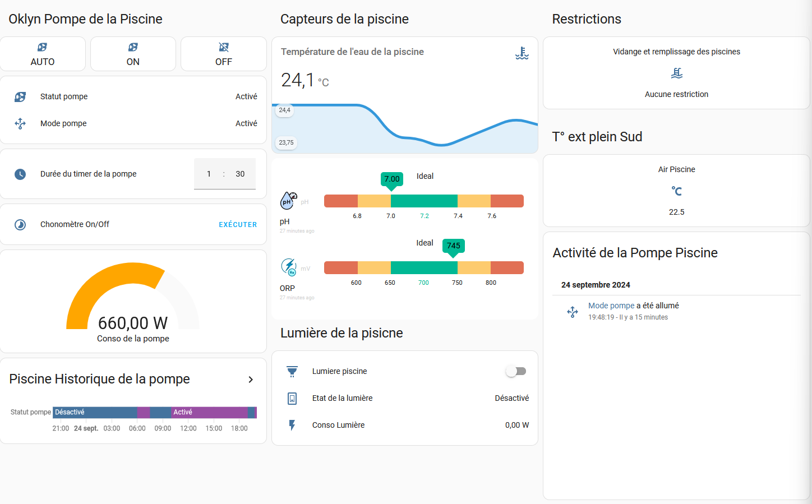Click the crossed pump icon on OFF button
The width and height of the screenshot is (812, 504).
tap(224, 47)
